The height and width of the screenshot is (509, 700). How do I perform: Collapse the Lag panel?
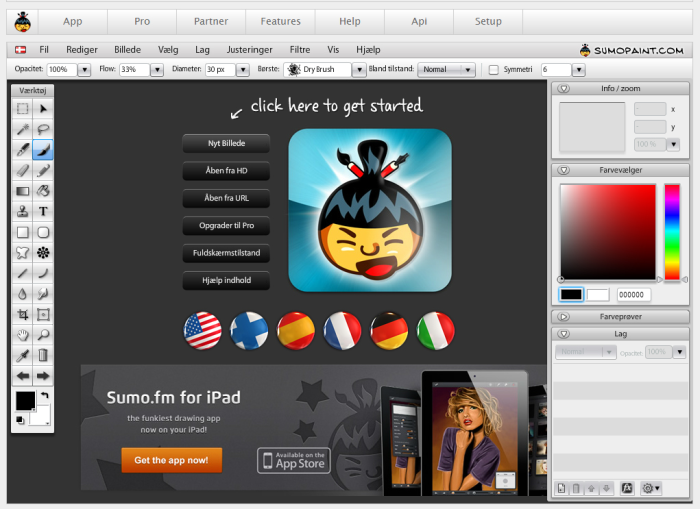564,334
